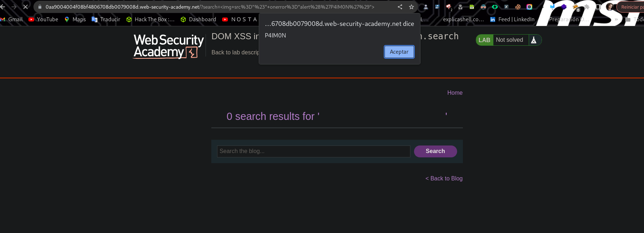Click the Back to Blog link
Image resolution: width=644 pixels, height=233 pixels.
444,178
